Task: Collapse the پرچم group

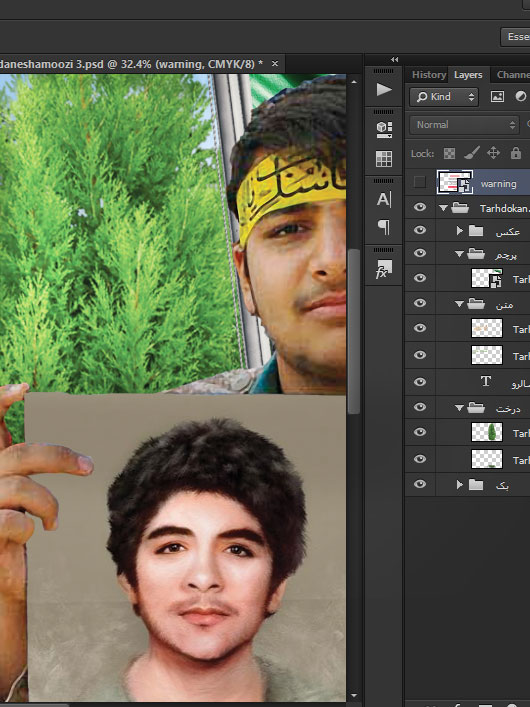Action: coord(459,254)
